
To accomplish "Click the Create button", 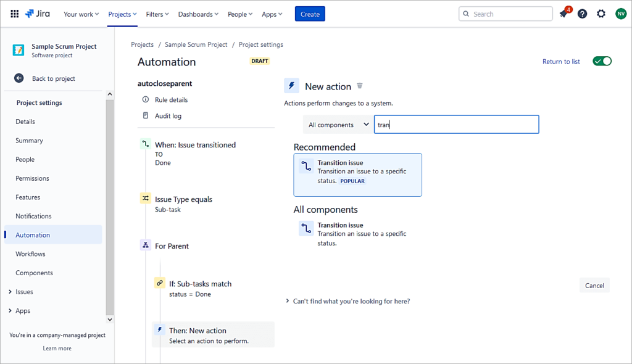I will click(x=310, y=14).
